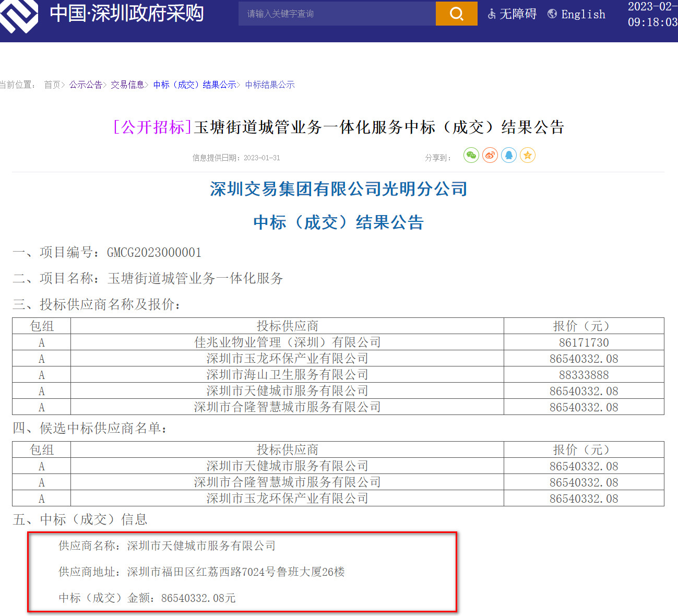This screenshot has width=678, height=616.
Task: Click 深圳市天健城市服务有限公司 in the candidate list table
Action: click(287, 466)
